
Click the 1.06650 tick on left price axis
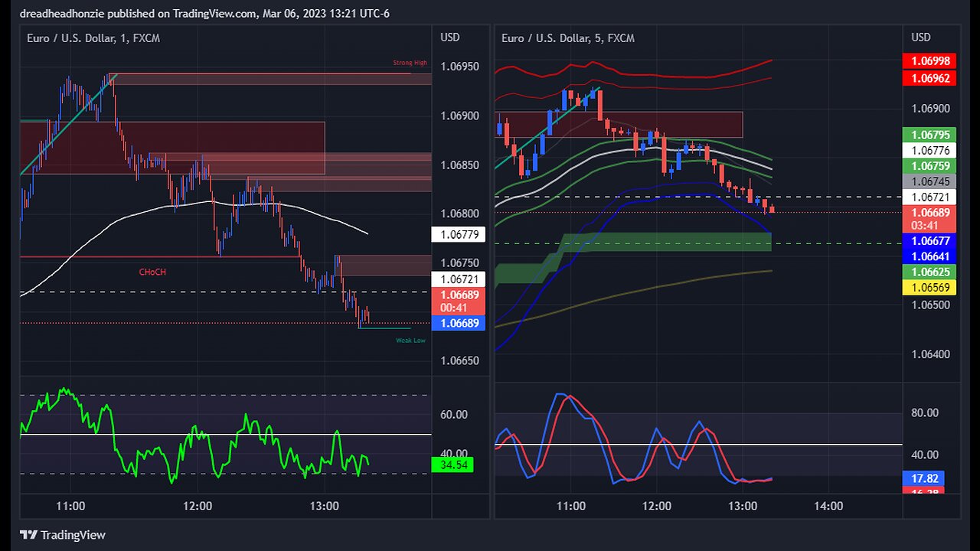click(x=460, y=360)
